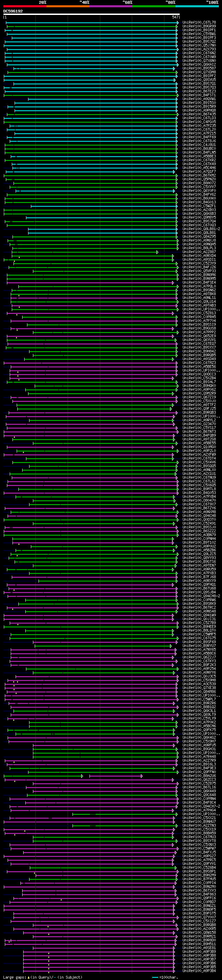Select hit UniRef100_A9SE81
Viewport: 222px width, 980px height.
pyautogui.click(x=199, y=948)
